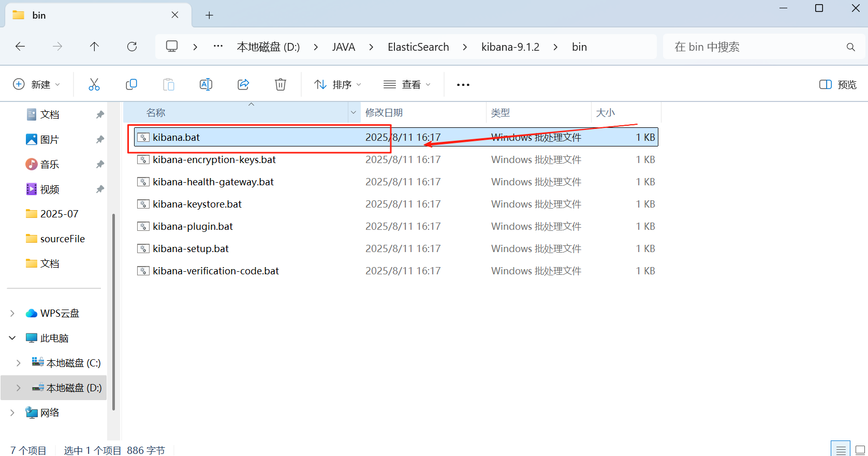This screenshot has height=456, width=868.
Task: Click the PC monitor icon in address bar
Action: 172,47
